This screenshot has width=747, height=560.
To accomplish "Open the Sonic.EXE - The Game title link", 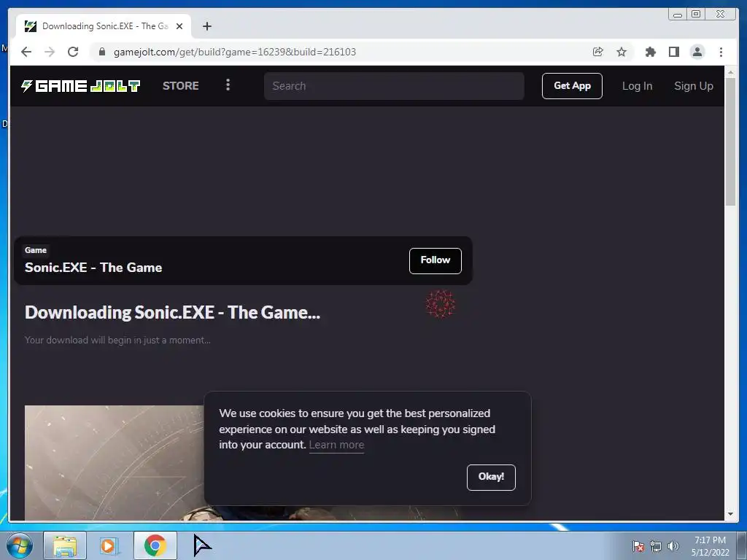I will 93,268.
